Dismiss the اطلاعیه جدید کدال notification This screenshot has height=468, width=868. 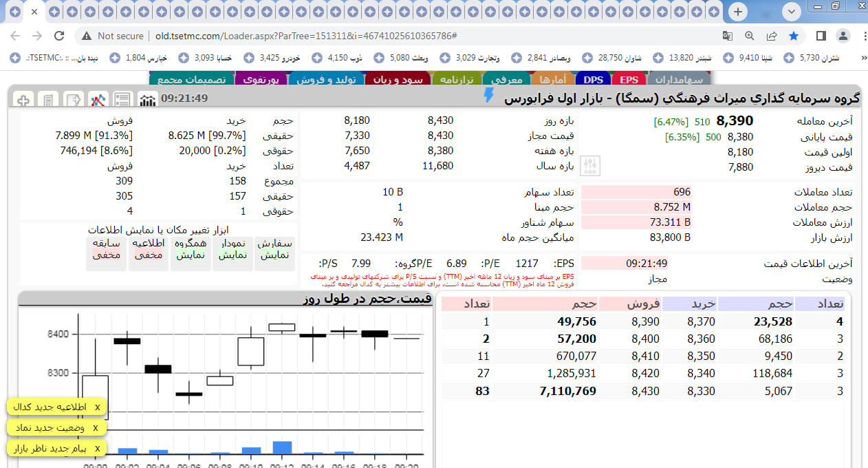[x=98, y=407]
